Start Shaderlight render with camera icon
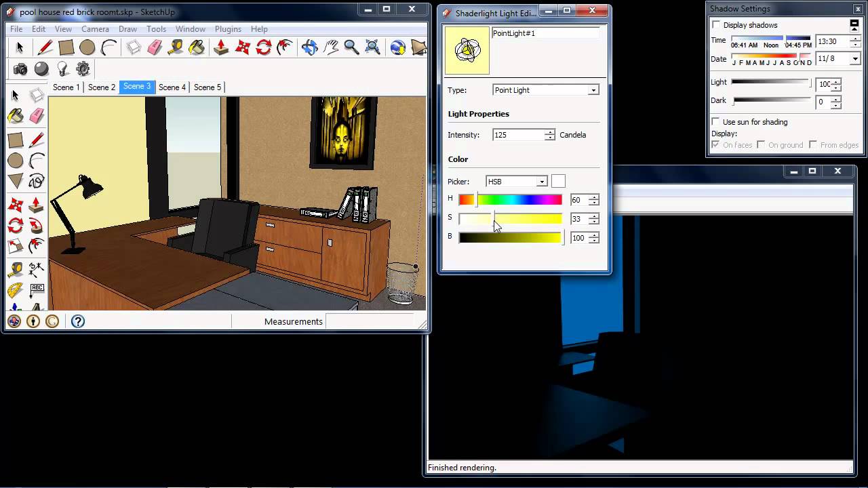 [20, 68]
